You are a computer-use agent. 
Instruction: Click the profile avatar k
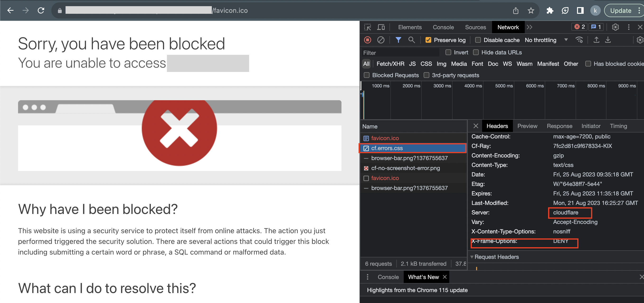click(595, 10)
